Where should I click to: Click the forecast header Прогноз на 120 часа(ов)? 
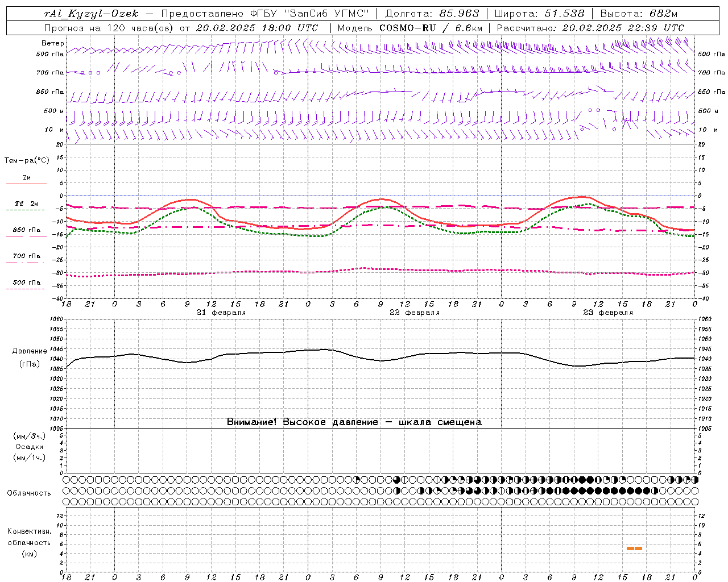[110, 28]
